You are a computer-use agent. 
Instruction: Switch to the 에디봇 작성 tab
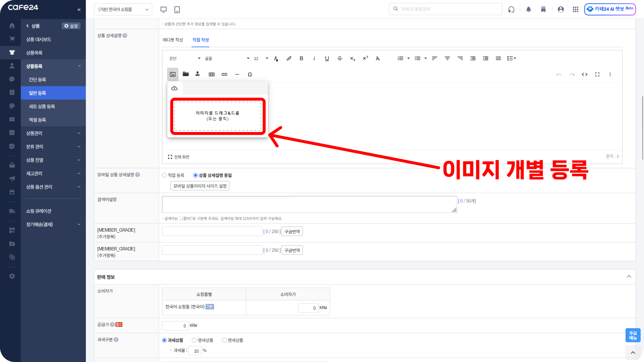[173, 40]
